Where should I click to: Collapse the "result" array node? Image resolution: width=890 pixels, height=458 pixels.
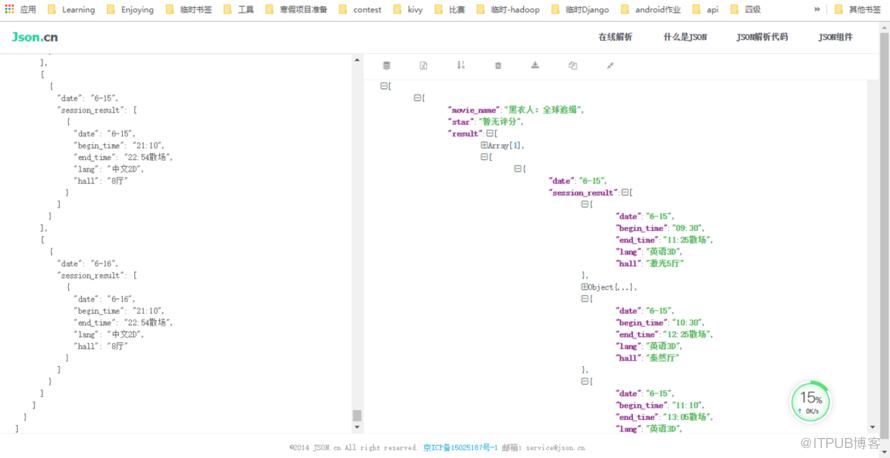pyautogui.click(x=490, y=133)
